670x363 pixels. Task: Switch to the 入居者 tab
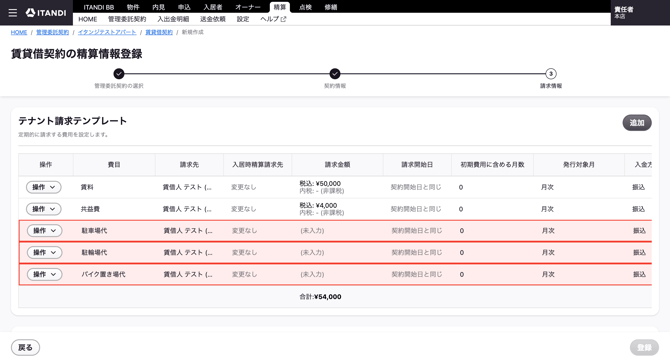point(213,7)
